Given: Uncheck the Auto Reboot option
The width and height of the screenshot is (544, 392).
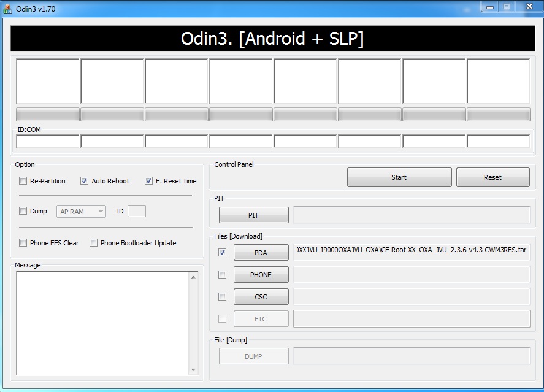Looking at the screenshot, I should point(84,181).
